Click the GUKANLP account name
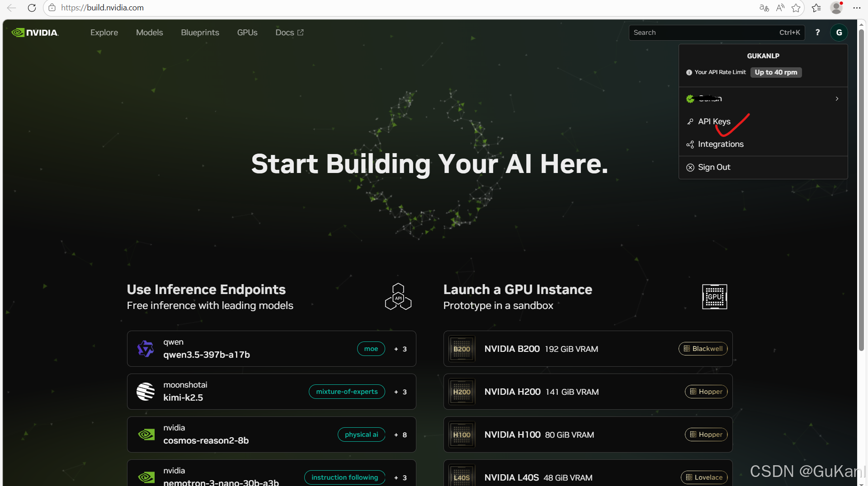Screen dimensions: 868x486 (x=763, y=56)
